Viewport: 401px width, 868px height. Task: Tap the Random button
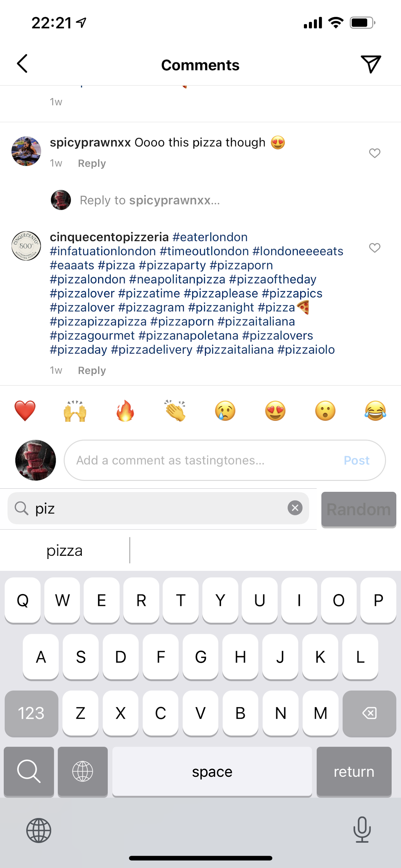359,509
